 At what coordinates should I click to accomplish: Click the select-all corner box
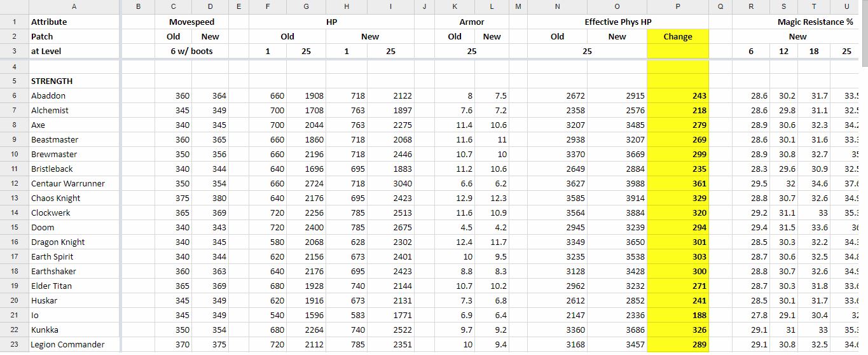14,6
